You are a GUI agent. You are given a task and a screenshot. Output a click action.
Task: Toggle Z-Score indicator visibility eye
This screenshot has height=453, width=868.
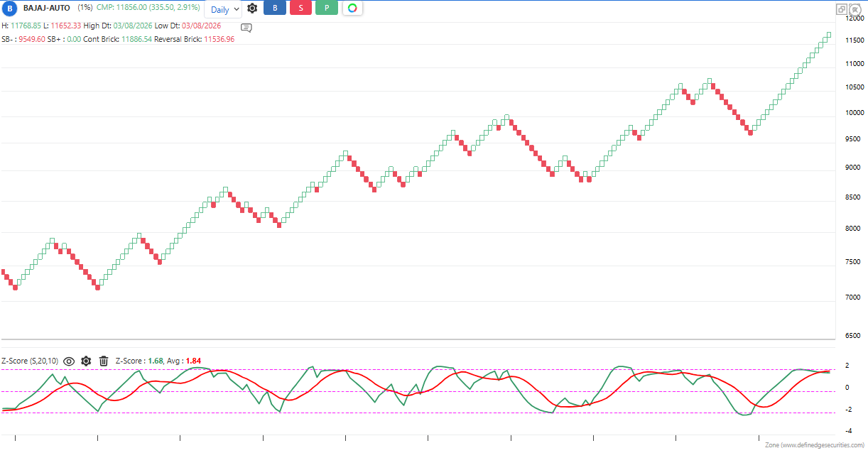click(69, 361)
